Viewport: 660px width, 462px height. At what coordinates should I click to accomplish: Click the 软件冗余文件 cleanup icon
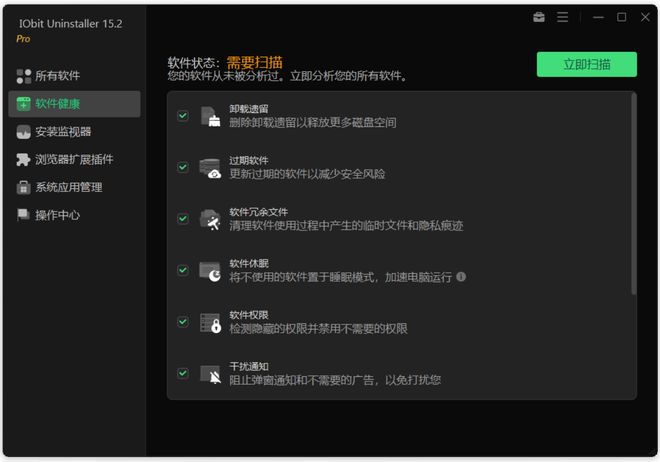point(210,220)
